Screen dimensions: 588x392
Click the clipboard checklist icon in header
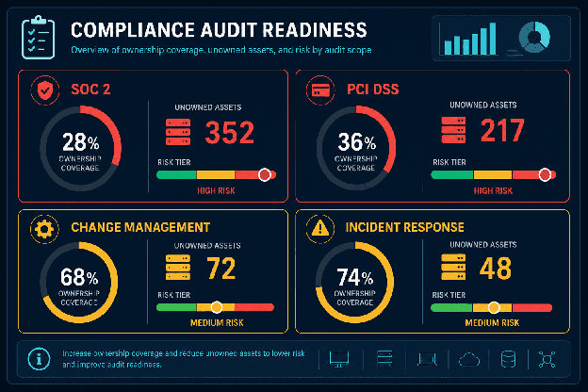(39, 38)
